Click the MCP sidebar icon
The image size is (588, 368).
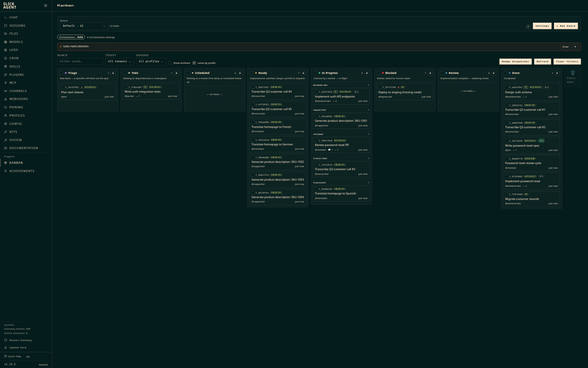point(6,83)
